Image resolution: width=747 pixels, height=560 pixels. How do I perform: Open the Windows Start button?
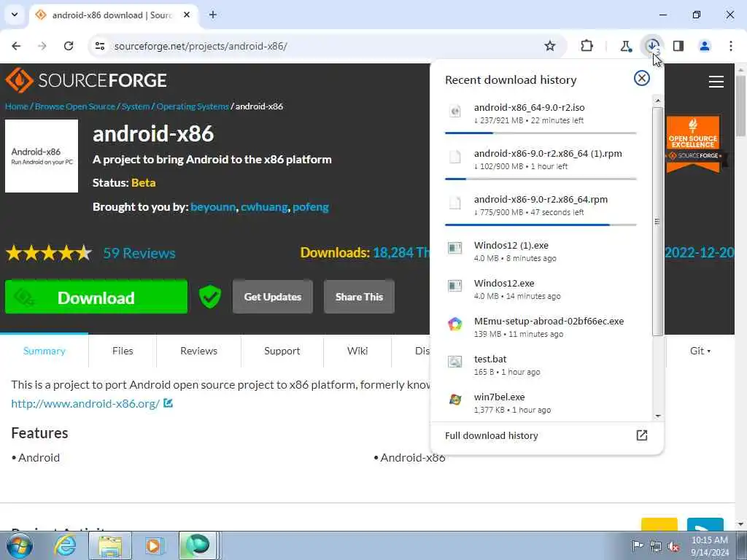(x=19, y=545)
